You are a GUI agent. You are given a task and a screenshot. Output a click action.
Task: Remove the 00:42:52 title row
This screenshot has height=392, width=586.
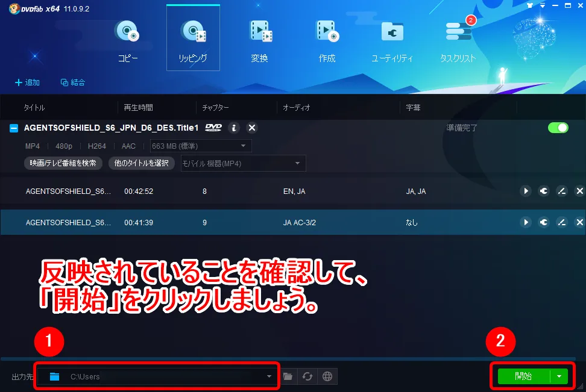[579, 191]
